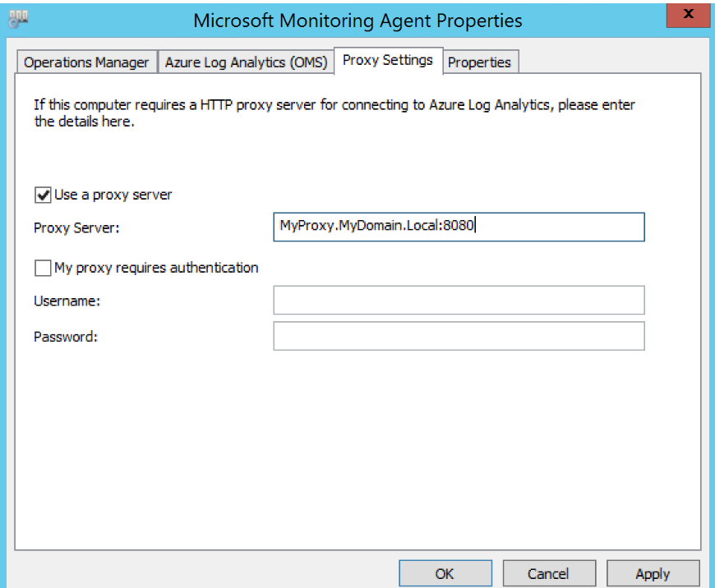Click the 'Proxy Server:' label

(x=76, y=227)
